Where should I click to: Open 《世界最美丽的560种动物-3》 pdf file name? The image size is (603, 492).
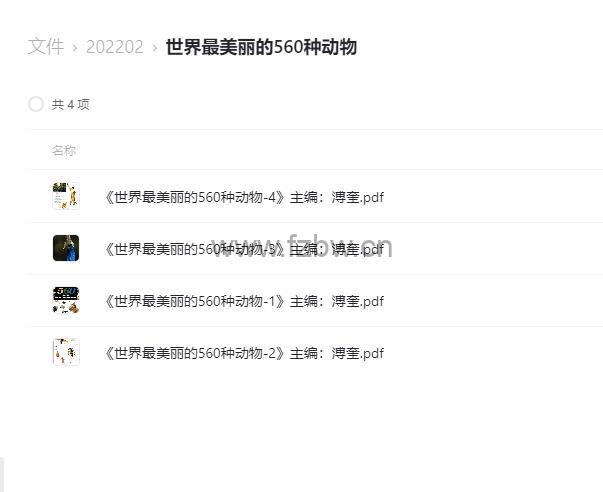click(x=244, y=249)
